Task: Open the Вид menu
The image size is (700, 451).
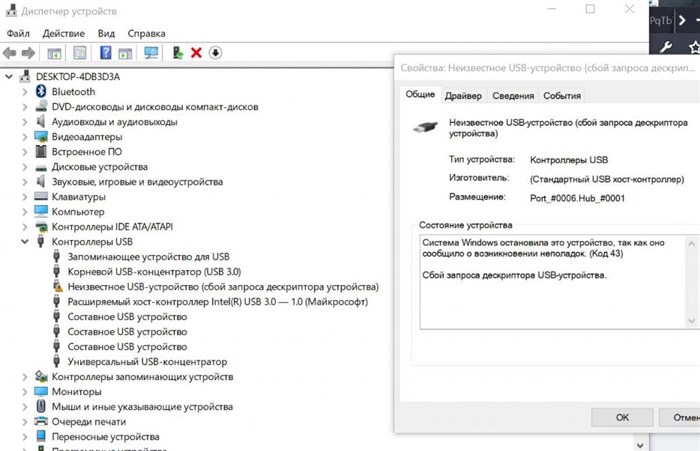Action: click(x=106, y=33)
